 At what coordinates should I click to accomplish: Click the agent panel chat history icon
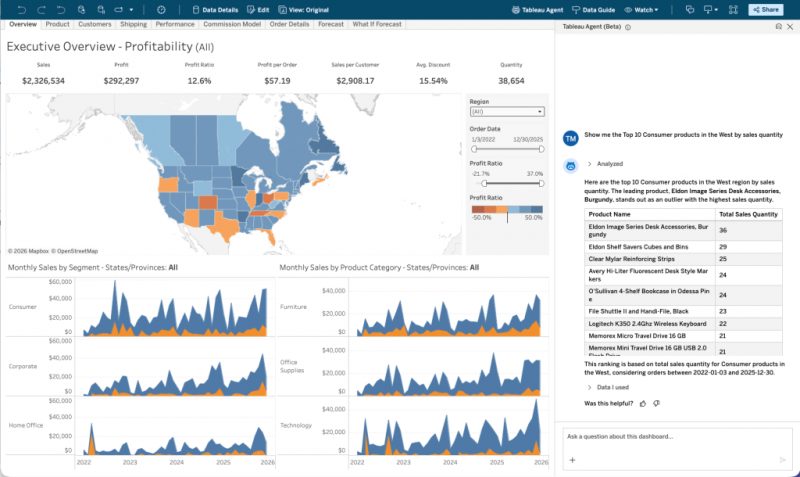pyautogui.click(x=779, y=27)
